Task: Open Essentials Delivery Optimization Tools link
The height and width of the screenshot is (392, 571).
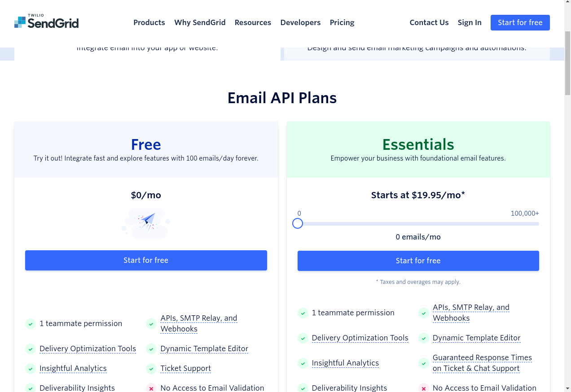Action: point(360,338)
